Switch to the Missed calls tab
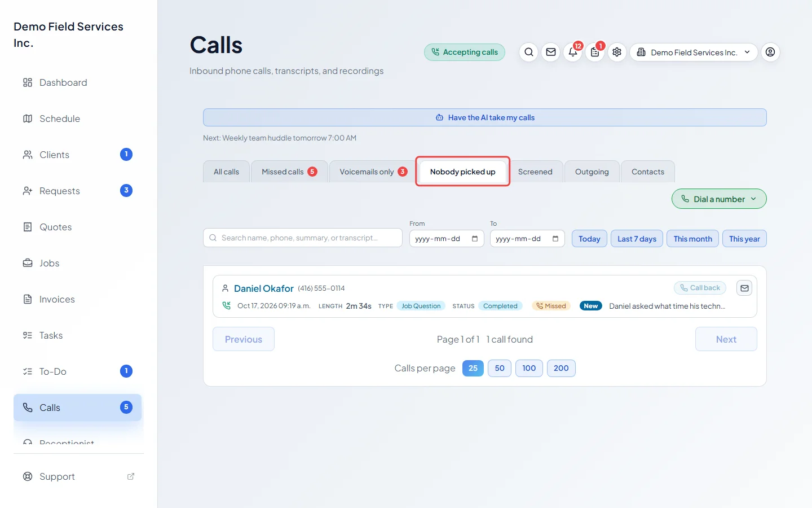 289,172
